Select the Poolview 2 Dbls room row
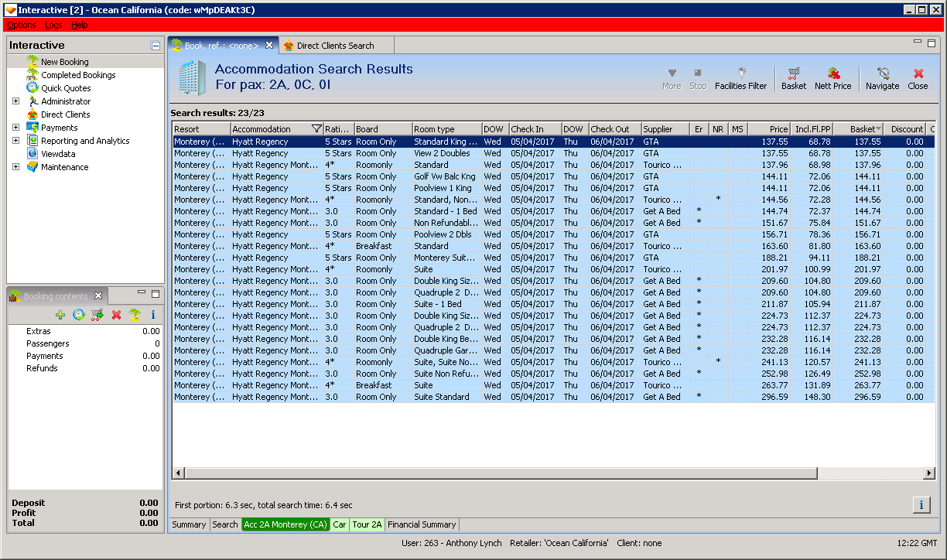Image resolution: width=947 pixels, height=560 pixels. click(553, 234)
